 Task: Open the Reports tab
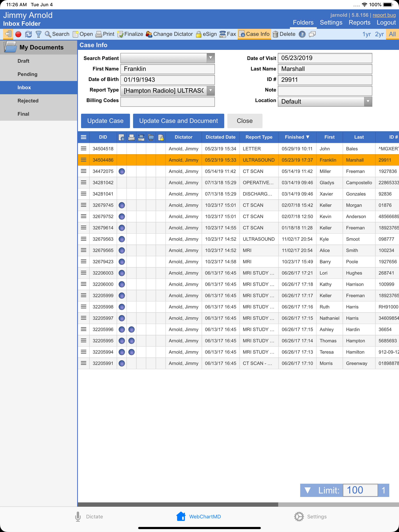click(359, 23)
